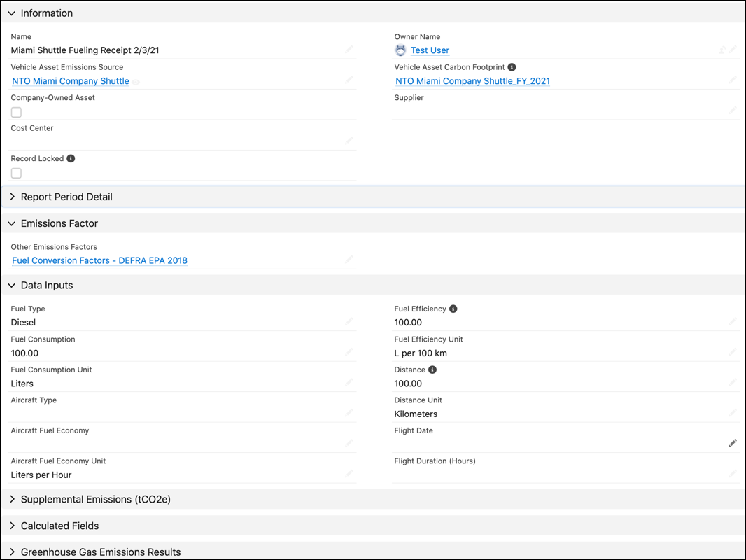Edit Fuel Consumption Unit pencil icon
Image resolution: width=746 pixels, height=560 pixels.
pyautogui.click(x=349, y=382)
